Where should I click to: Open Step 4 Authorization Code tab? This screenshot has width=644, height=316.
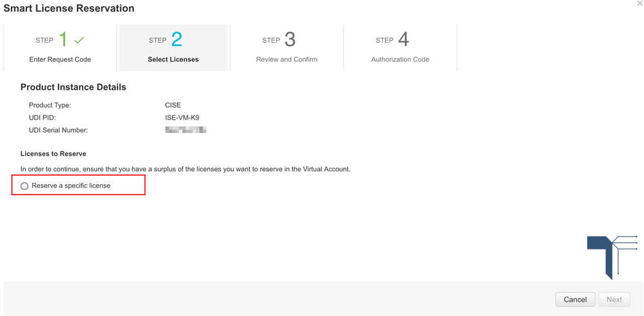pyautogui.click(x=400, y=48)
